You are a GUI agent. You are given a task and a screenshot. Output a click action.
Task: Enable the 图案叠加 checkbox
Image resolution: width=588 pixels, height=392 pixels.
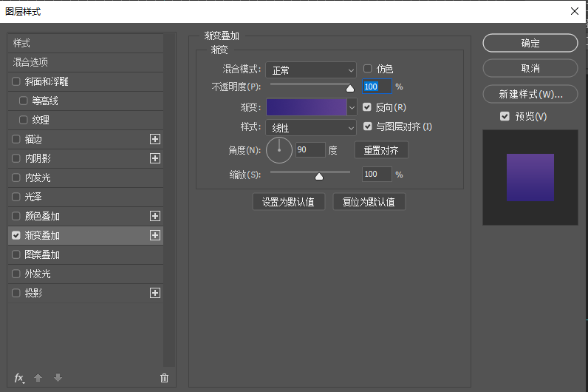16,254
